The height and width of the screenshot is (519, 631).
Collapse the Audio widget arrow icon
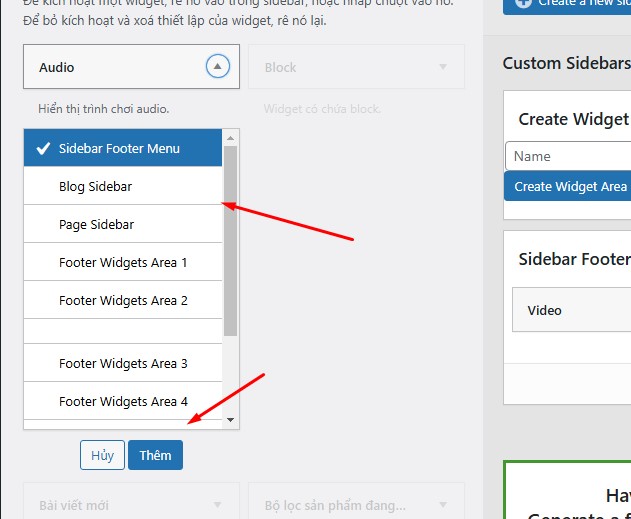[218, 67]
